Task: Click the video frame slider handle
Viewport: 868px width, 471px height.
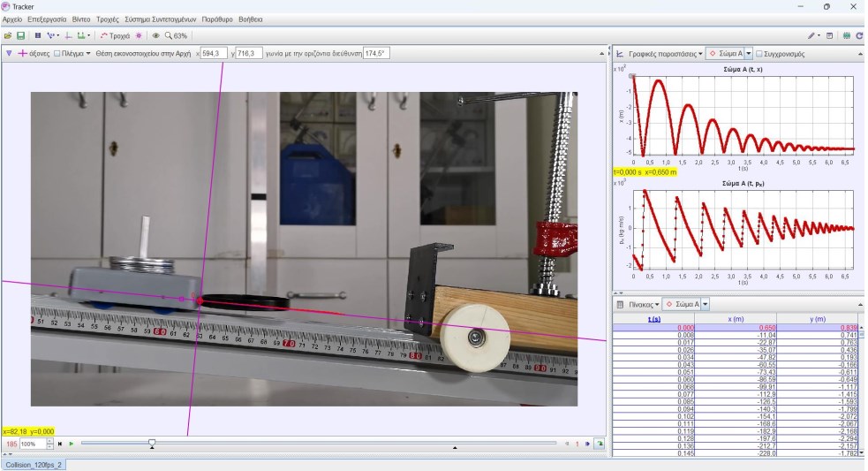Action: click(152, 443)
